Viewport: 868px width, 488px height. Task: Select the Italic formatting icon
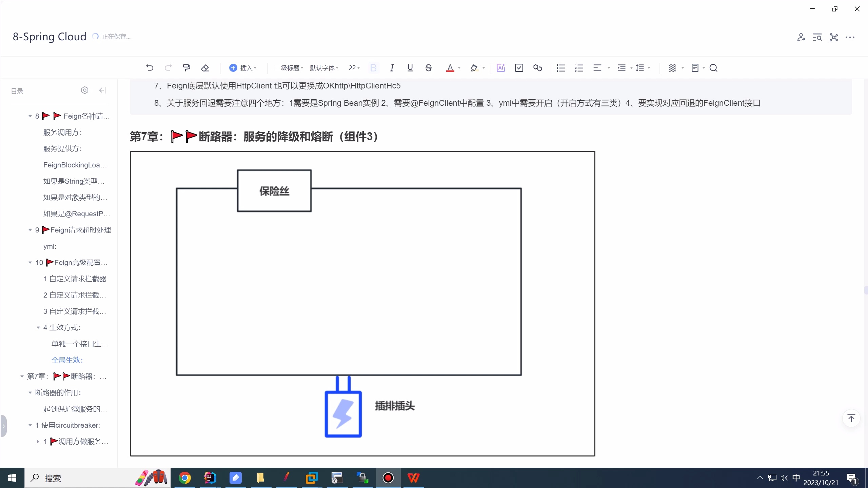point(392,68)
